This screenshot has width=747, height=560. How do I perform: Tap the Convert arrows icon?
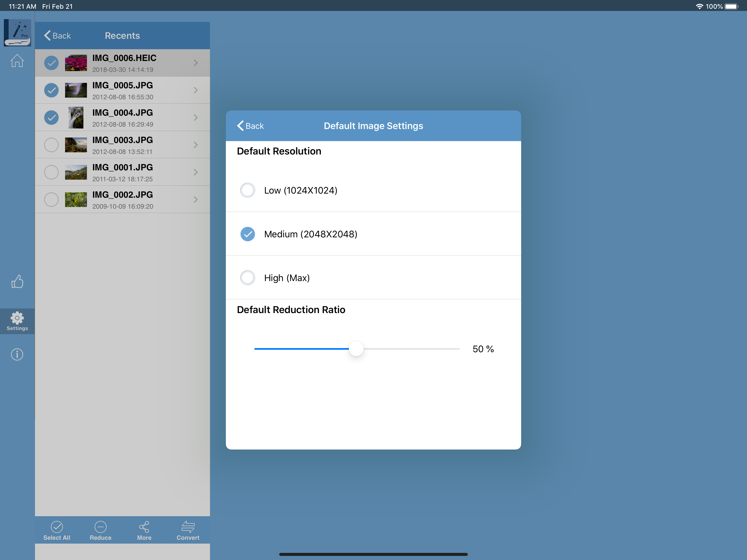click(188, 527)
